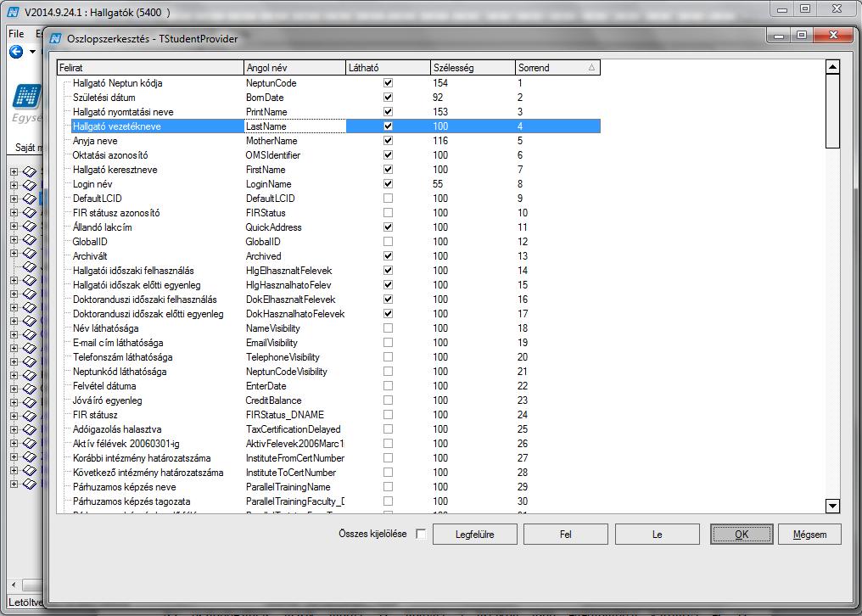
Task: Sort by the Felirat column header
Action: (x=151, y=68)
